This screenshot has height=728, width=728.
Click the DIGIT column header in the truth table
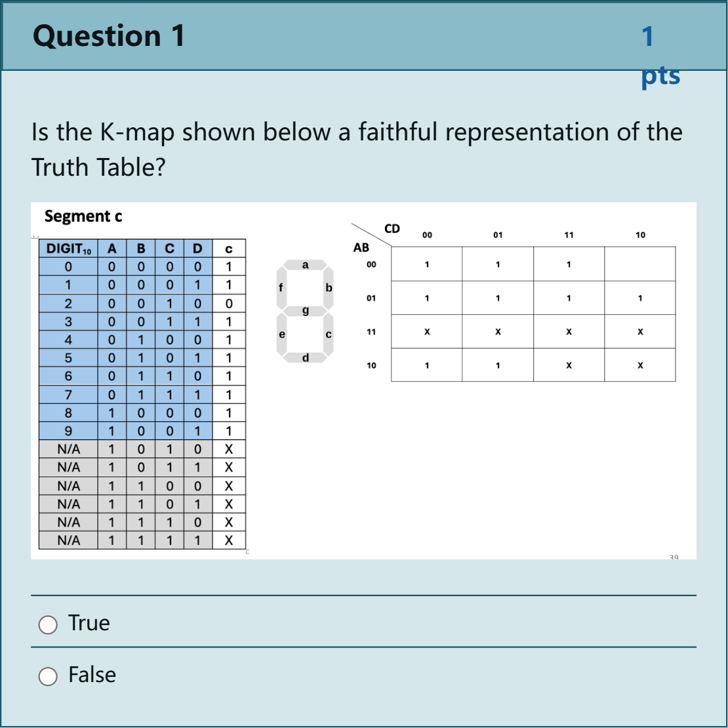tap(70, 248)
